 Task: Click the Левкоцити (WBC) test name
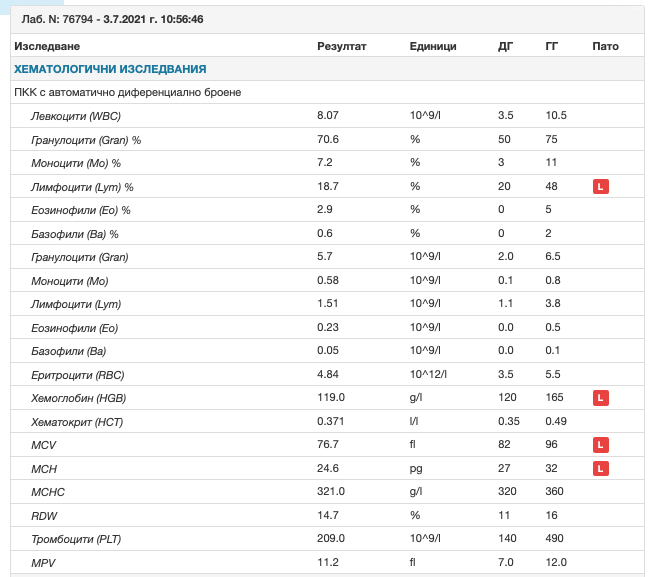76,115
